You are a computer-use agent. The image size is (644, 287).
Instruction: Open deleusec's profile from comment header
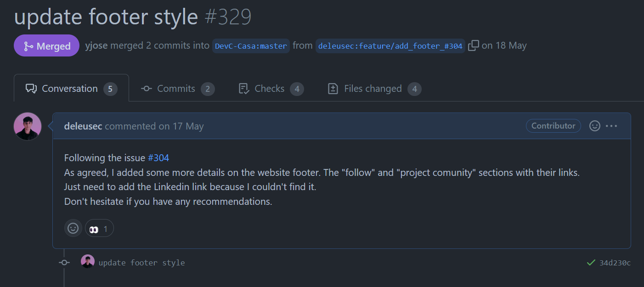pyautogui.click(x=83, y=126)
